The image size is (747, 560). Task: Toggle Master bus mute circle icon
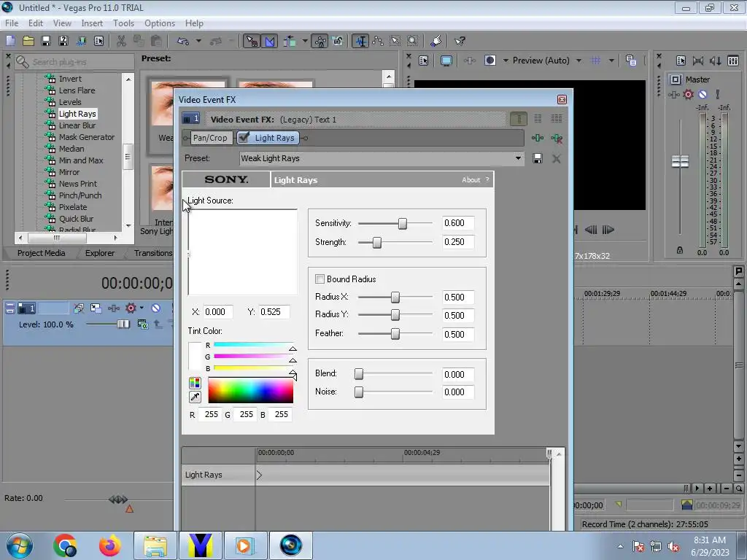pos(703,94)
